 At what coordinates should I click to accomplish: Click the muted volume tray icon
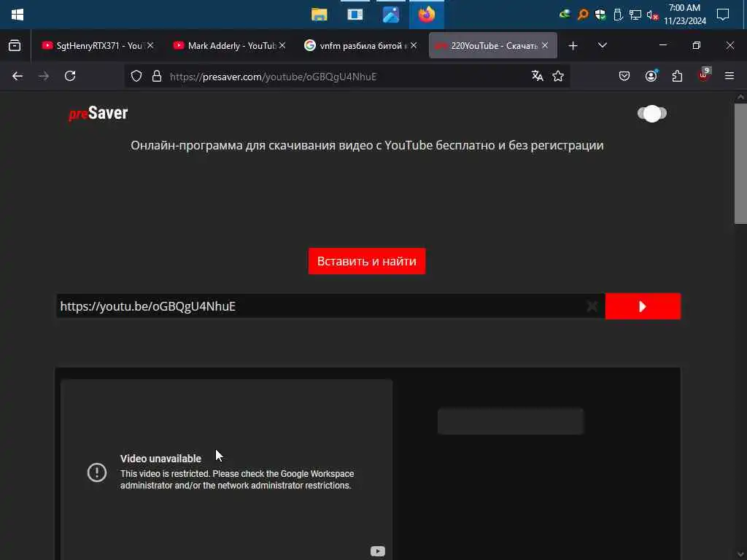pyautogui.click(x=652, y=15)
